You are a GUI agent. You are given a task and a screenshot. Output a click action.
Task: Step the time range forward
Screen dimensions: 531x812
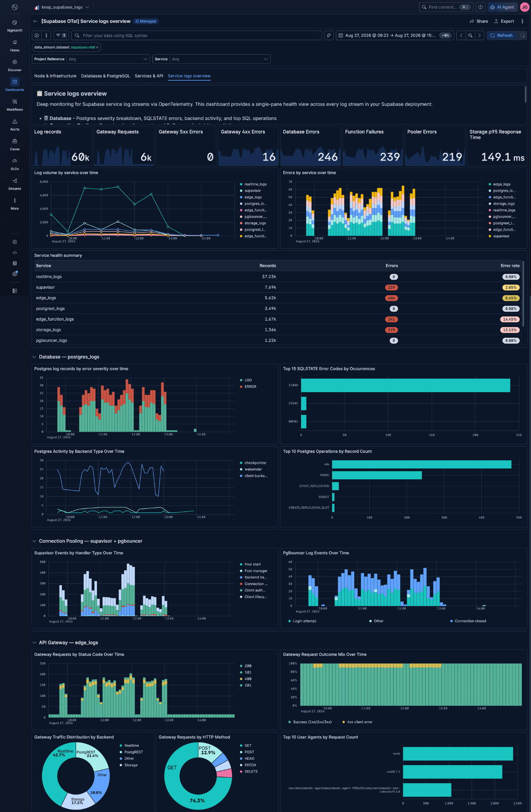[x=479, y=36]
